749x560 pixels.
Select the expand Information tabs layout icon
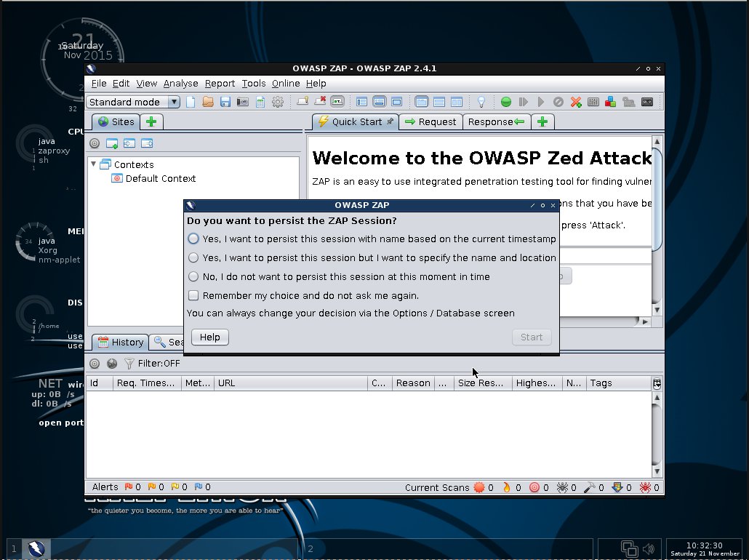point(380,102)
